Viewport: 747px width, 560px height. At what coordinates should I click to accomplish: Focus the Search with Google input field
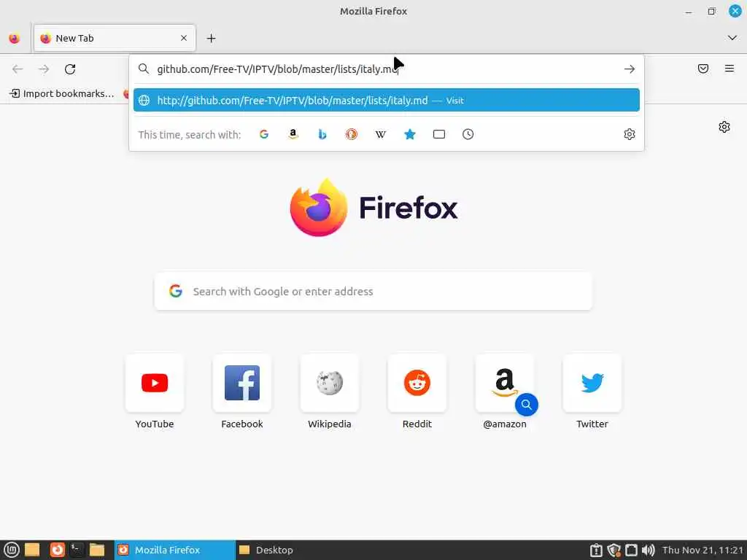click(x=373, y=292)
